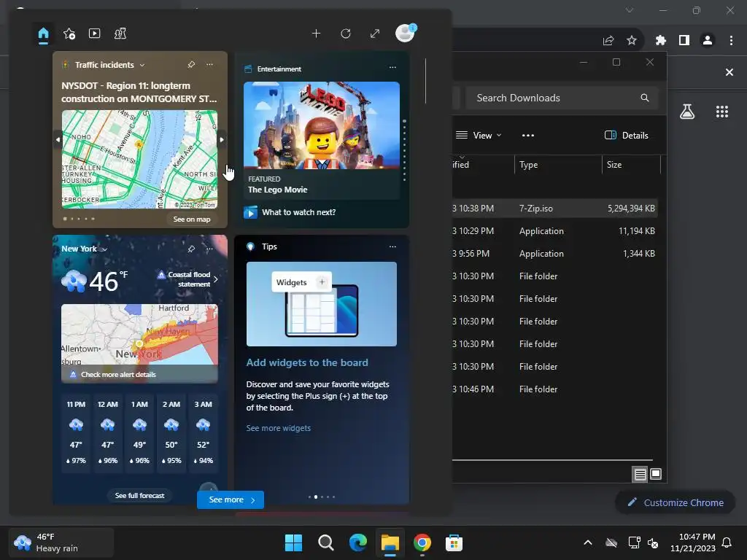Viewport: 747px width, 560px height.
Task: Select the 11 PM hourly forecast
Action: [x=76, y=432]
